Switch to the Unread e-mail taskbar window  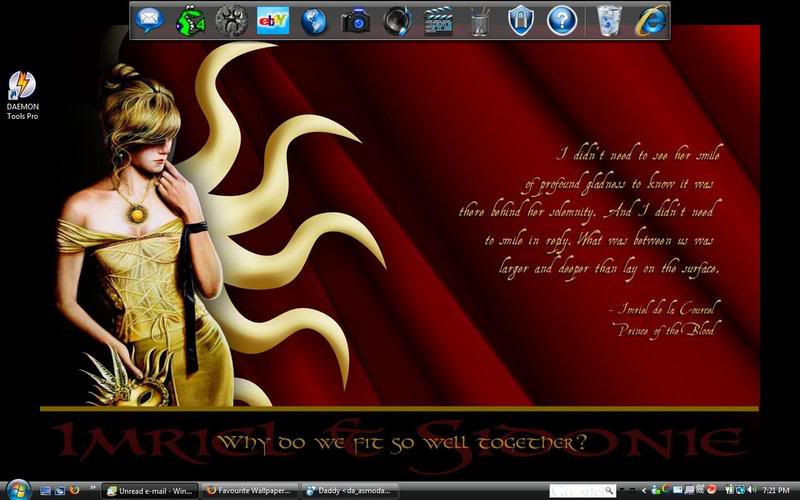pyautogui.click(x=150, y=491)
